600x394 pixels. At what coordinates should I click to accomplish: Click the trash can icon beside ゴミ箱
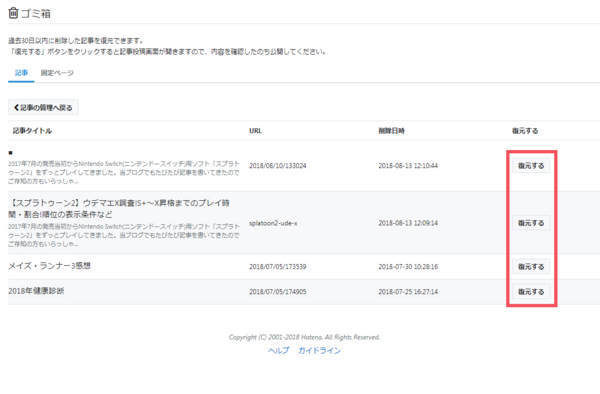tap(13, 13)
